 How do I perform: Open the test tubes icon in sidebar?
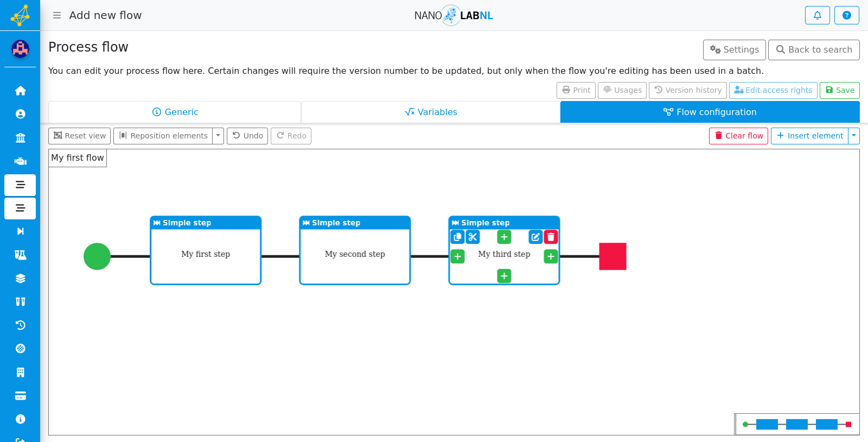click(x=20, y=302)
